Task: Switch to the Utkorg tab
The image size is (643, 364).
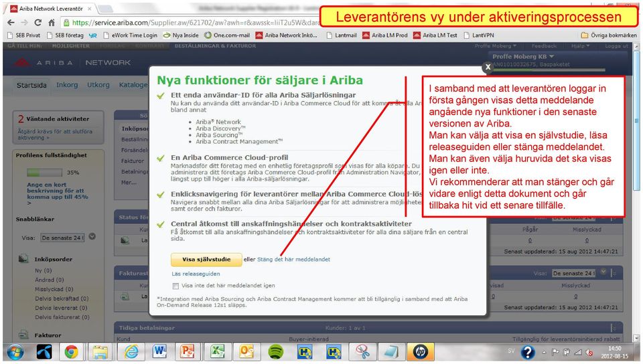Action: (x=98, y=85)
